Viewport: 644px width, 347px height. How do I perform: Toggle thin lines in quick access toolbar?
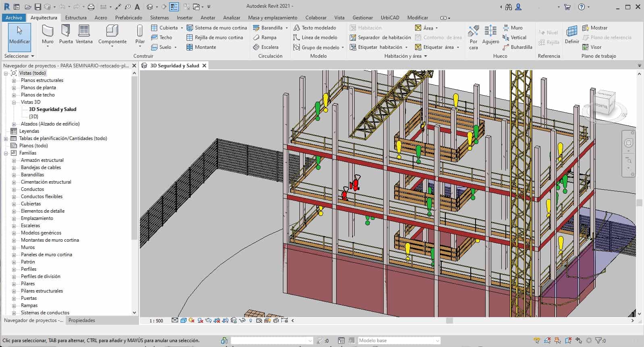point(174,7)
